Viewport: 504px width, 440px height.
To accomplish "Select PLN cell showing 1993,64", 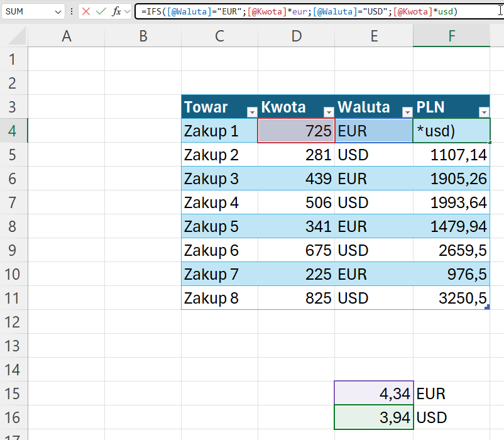I will click(451, 202).
